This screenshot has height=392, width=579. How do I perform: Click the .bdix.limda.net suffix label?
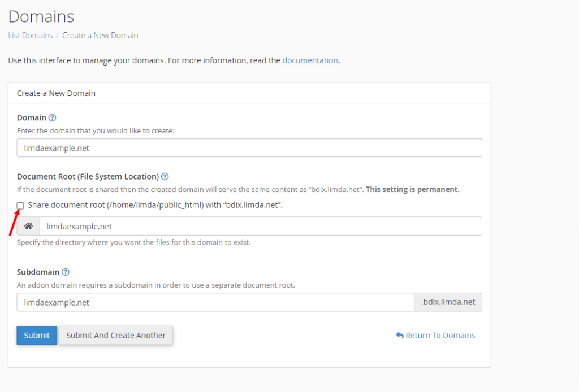coord(448,302)
